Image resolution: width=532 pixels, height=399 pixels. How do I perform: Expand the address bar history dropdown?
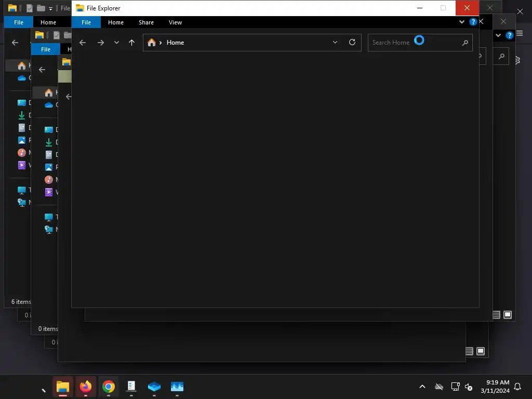point(335,42)
